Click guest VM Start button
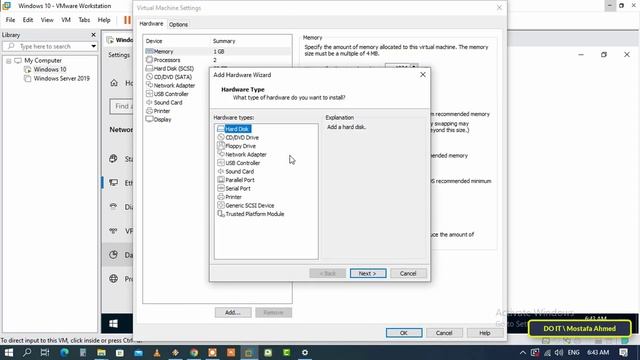 (x=113, y=324)
